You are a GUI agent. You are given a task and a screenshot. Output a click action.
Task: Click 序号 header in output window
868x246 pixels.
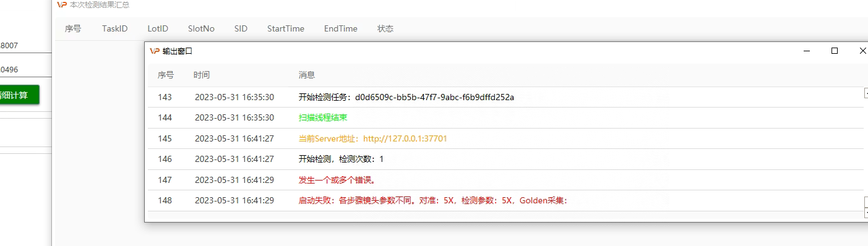tap(166, 75)
